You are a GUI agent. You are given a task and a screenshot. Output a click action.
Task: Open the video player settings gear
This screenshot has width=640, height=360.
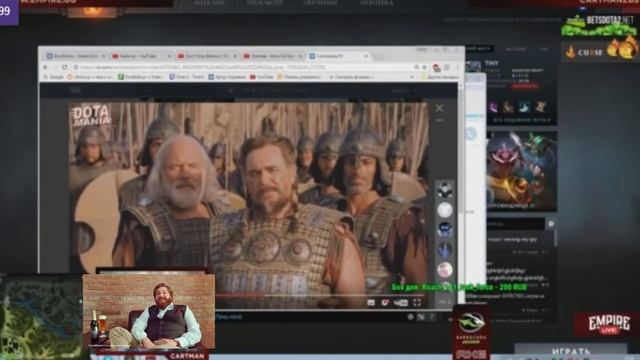[x=385, y=302]
